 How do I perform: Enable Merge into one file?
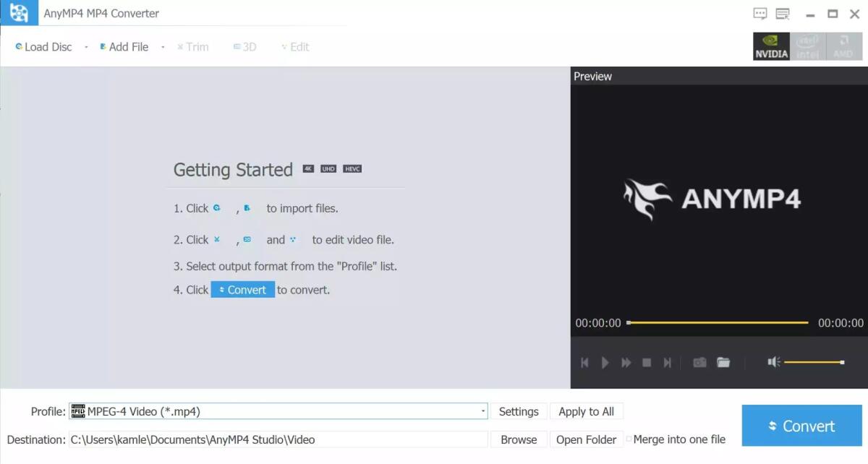(627, 439)
